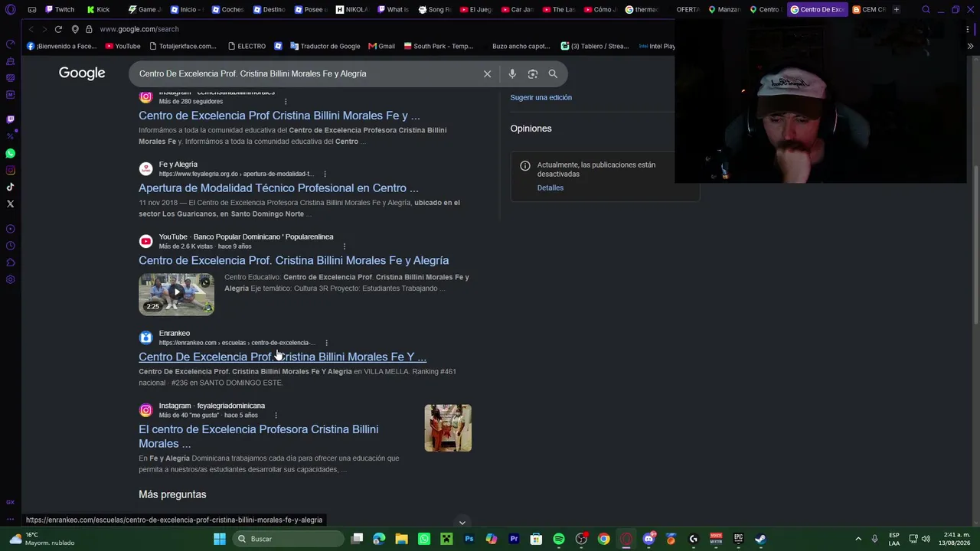Open the sidebar settings gear
This screenshot has width=980, height=551.
10,279
